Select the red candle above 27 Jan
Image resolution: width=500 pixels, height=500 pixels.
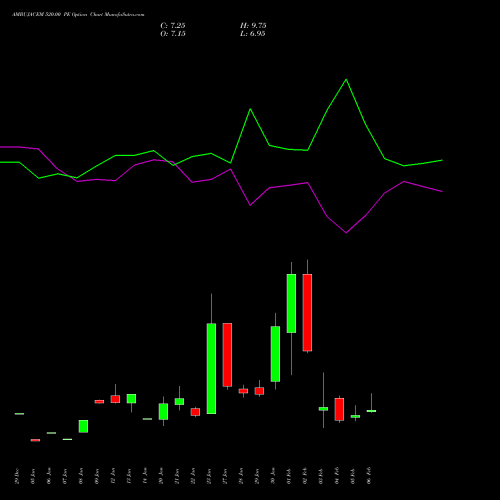point(227,355)
